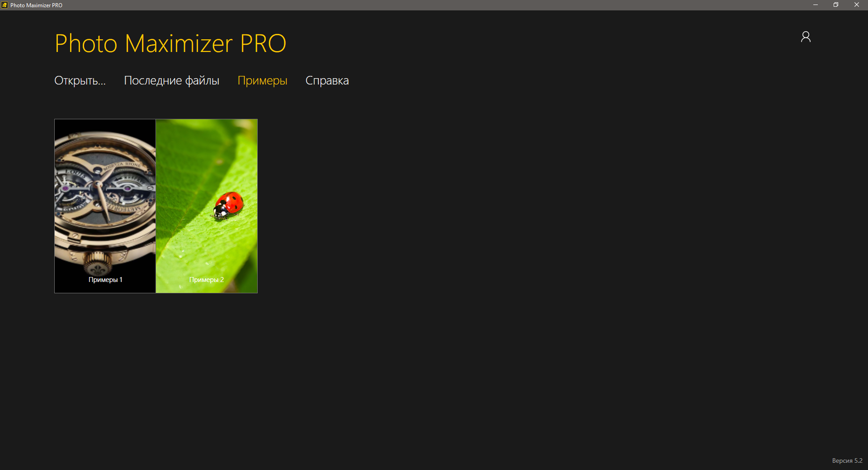
Task: Click the watch hands in first sample
Action: (101, 199)
